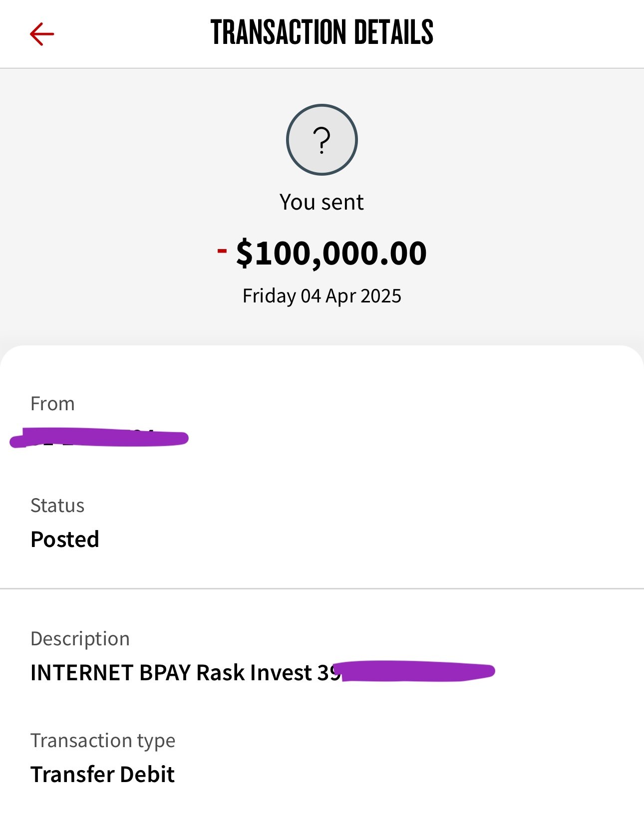The height and width of the screenshot is (816, 644).
Task: Select the "Posted" status value
Action: click(x=65, y=540)
